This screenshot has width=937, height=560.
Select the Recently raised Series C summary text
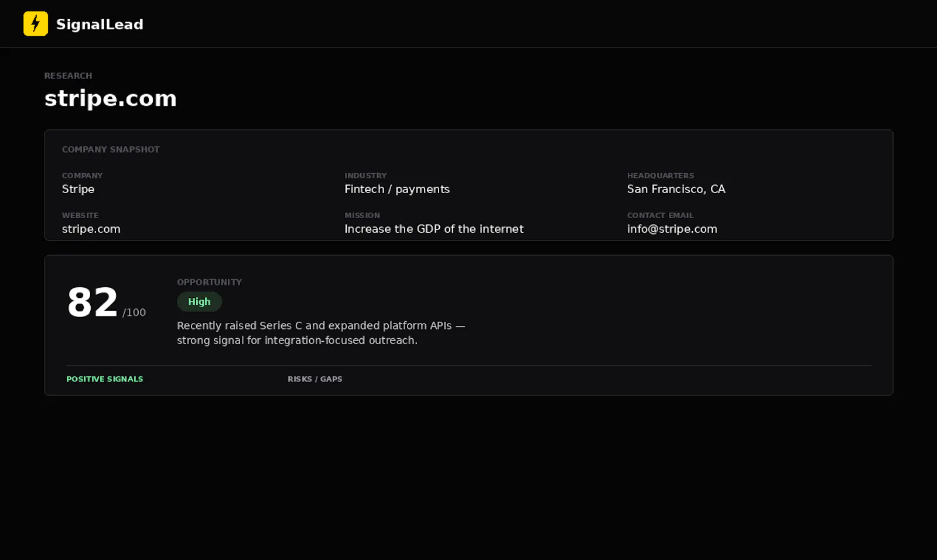321,333
